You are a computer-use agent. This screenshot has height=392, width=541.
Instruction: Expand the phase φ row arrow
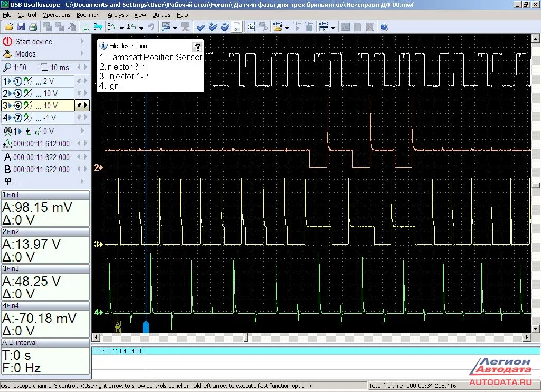coord(82,181)
